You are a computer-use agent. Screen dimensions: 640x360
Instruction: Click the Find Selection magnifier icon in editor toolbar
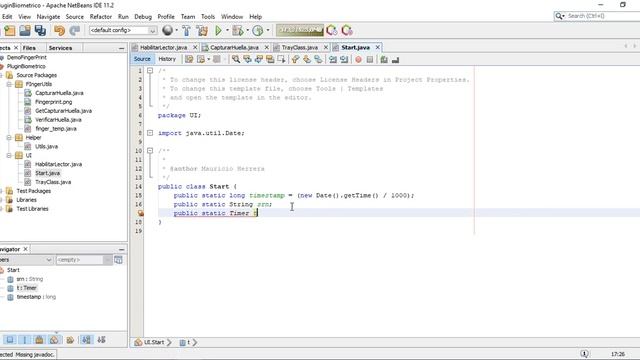236,60
